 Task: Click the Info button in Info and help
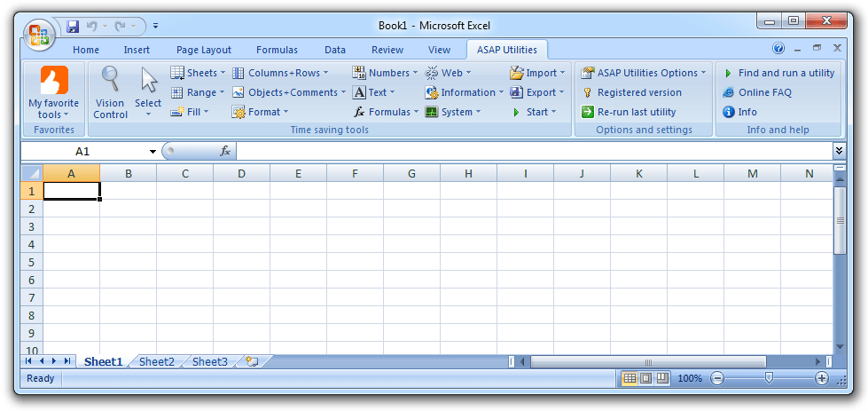[x=740, y=112]
